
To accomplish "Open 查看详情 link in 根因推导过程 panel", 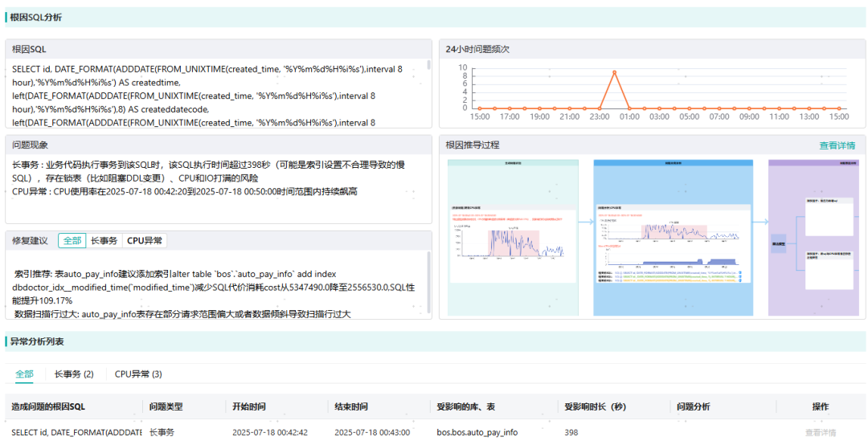I will point(837,145).
